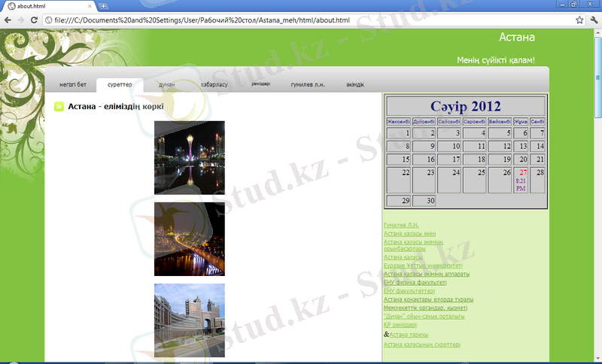Open the 'гумилев л.н.' navigation tab

click(x=308, y=84)
